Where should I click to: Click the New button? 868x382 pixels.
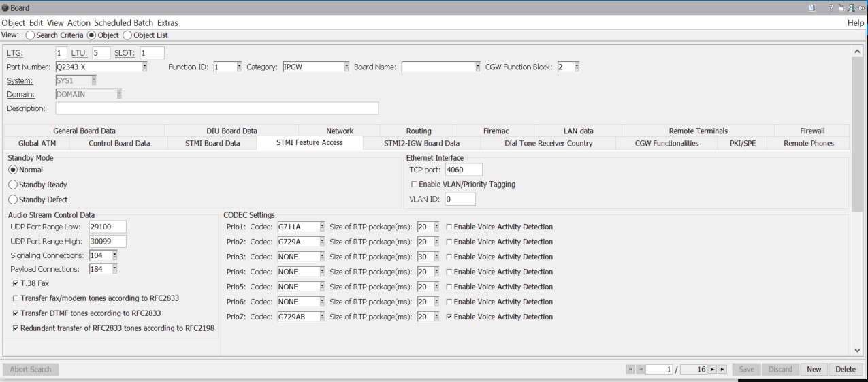pos(814,369)
